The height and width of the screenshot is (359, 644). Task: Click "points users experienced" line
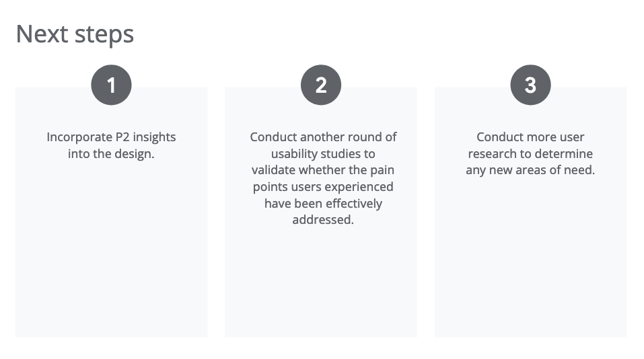323,187
